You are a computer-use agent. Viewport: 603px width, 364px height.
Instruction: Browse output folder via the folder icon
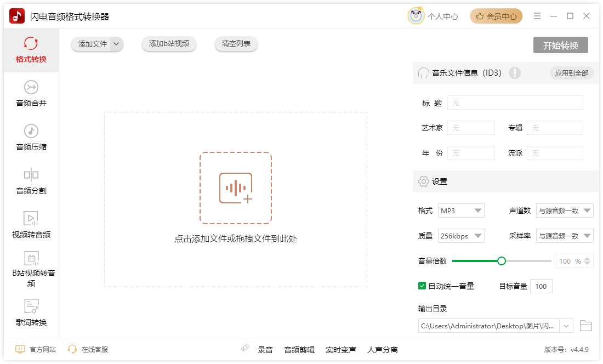point(586,326)
